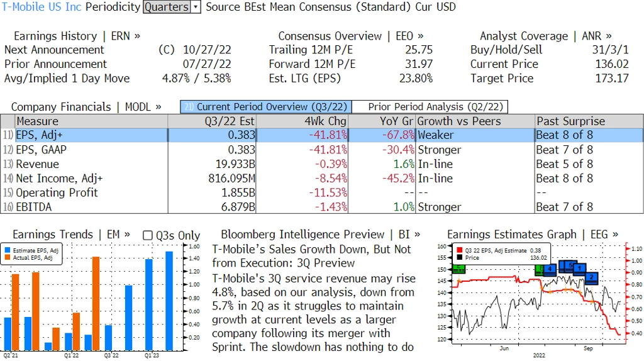Click Weaker growth vs peers cell
Image resolution: width=644 pixels, height=361 pixels.
tap(475, 135)
